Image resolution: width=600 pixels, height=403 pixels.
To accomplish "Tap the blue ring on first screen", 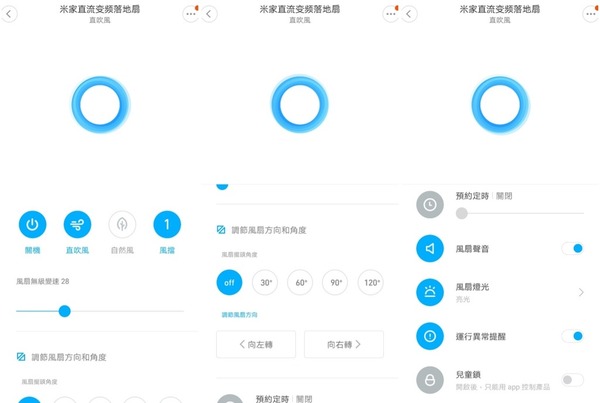I will (101, 105).
